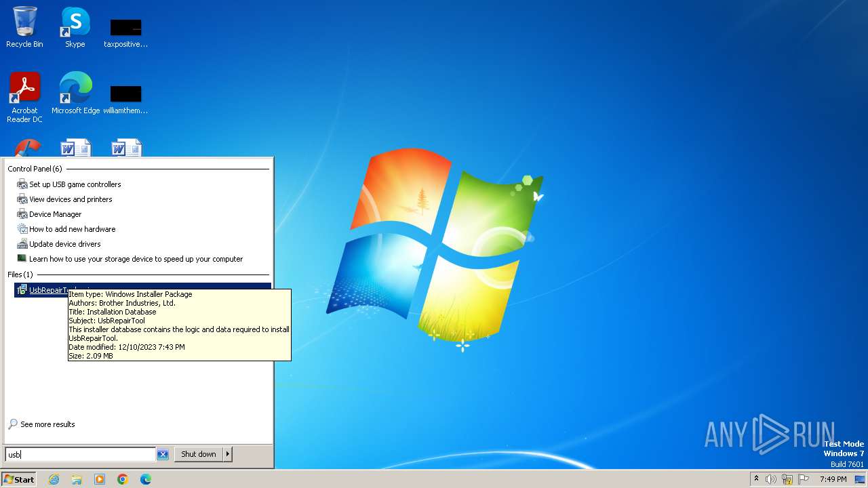The height and width of the screenshot is (488, 868).
Task: Click the View devices and printers icon
Action: pyautogui.click(x=22, y=199)
